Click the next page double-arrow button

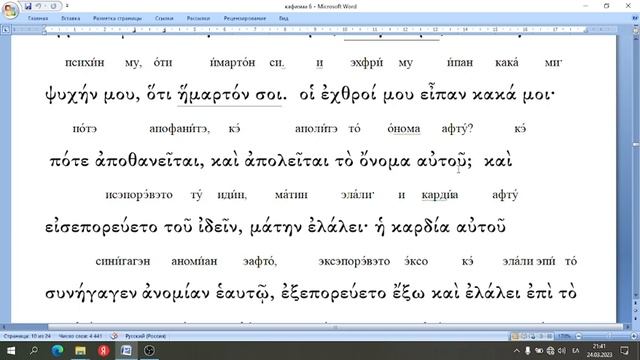(x=636, y=318)
